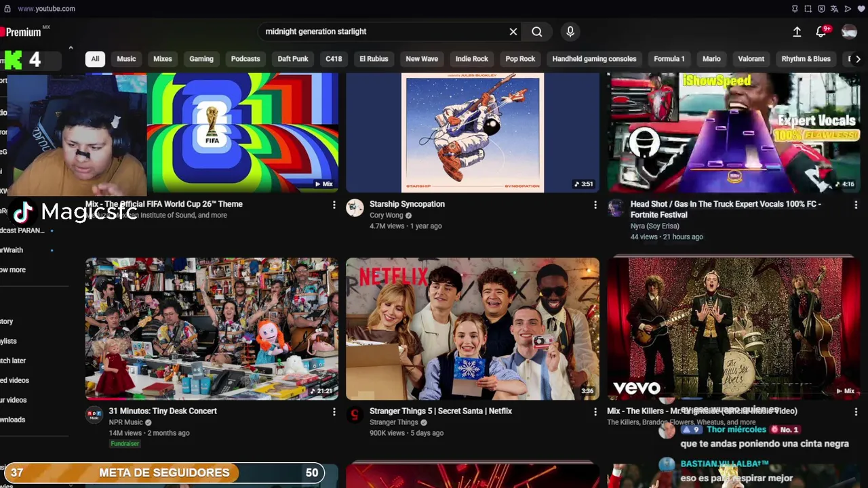The image size is (868, 488).
Task: Start voice search with microphone
Action: point(570,32)
